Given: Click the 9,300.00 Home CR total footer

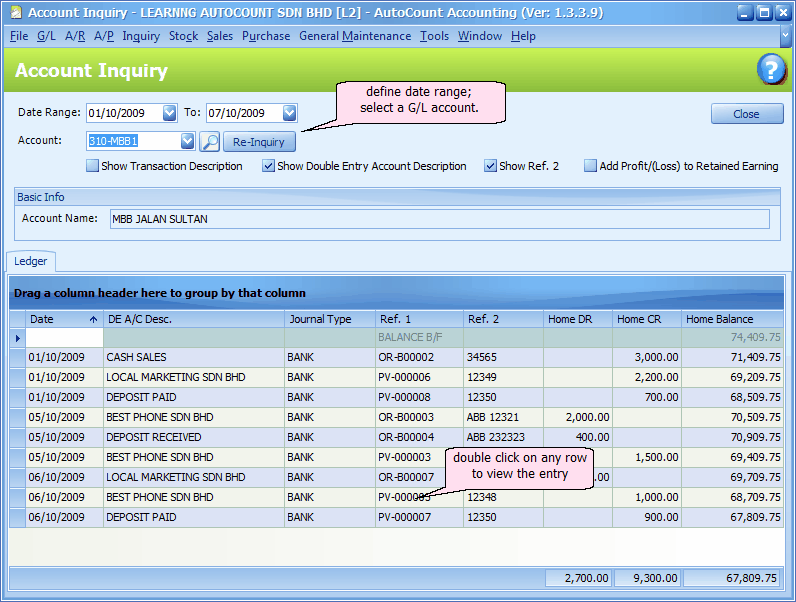Looking at the screenshot, I should tap(648, 578).
